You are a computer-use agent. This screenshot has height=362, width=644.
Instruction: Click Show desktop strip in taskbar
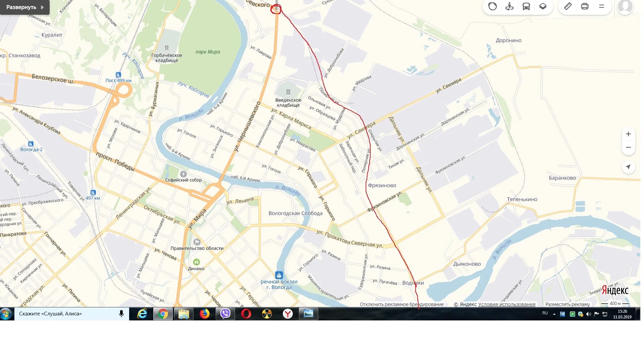tap(638, 314)
